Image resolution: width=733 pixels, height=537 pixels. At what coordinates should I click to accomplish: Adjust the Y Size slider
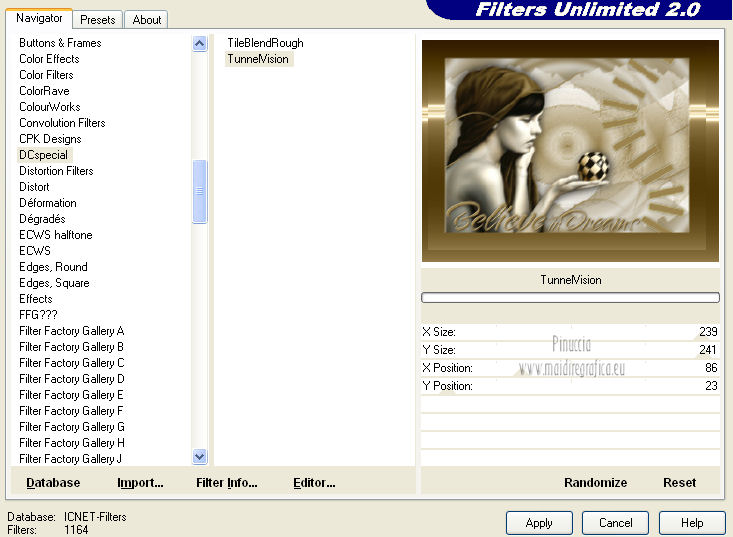click(570, 350)
